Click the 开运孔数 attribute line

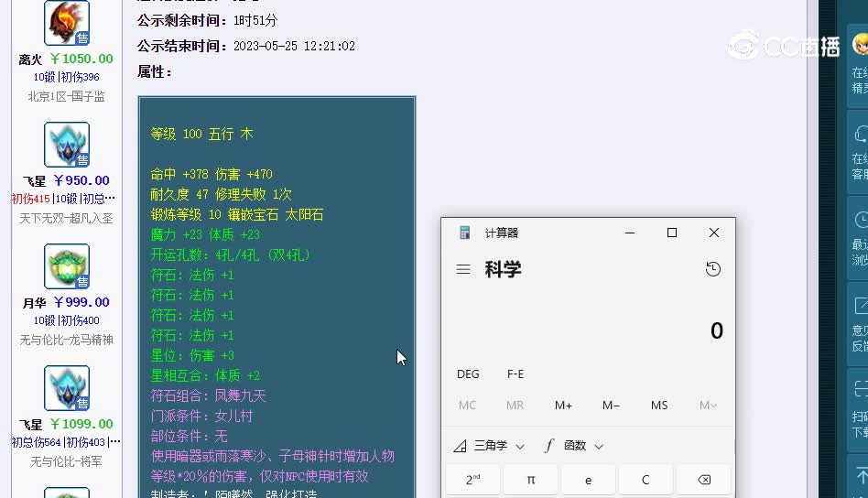[231, 255]
